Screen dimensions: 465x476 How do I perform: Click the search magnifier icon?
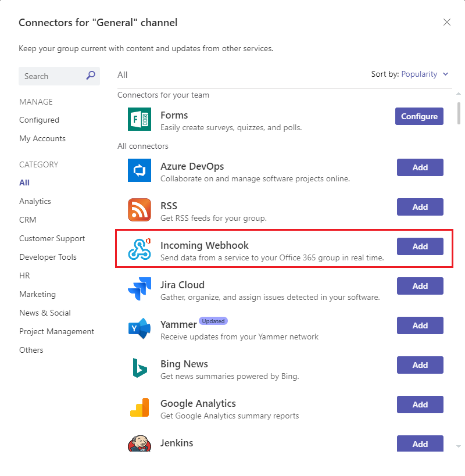[91, 76]
